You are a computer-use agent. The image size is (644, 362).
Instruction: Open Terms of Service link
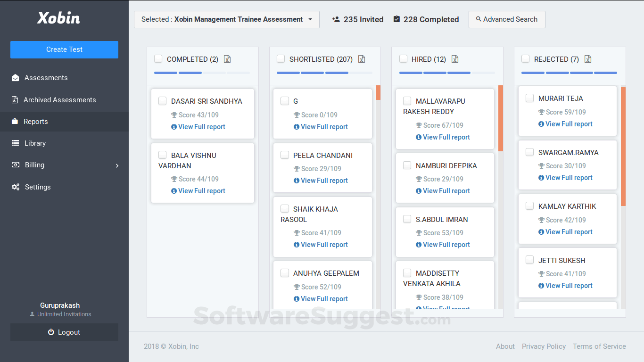[x=599, y=346]
